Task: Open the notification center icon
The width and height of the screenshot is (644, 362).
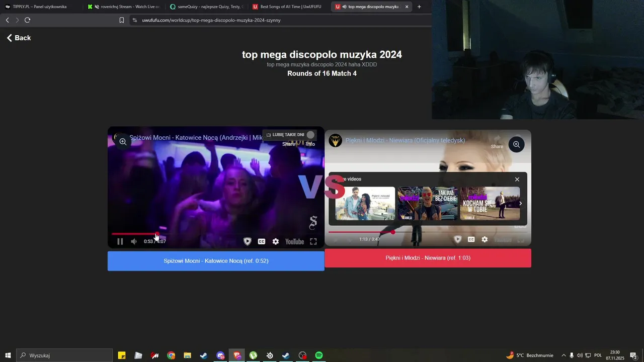Action: pyautogui.click(x=634, y=355)
